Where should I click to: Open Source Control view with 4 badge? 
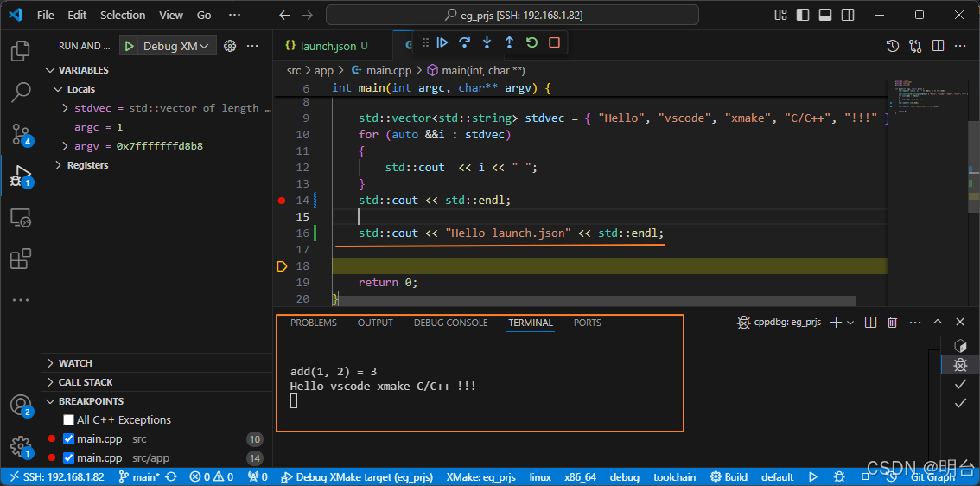click(21, 134)
